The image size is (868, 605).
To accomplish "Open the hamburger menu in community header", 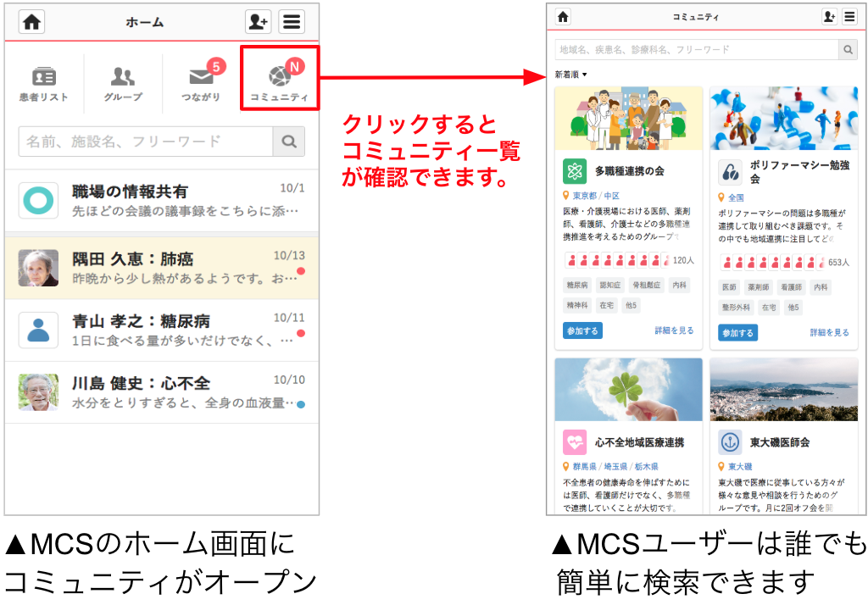I will click(x=849, y=17).
